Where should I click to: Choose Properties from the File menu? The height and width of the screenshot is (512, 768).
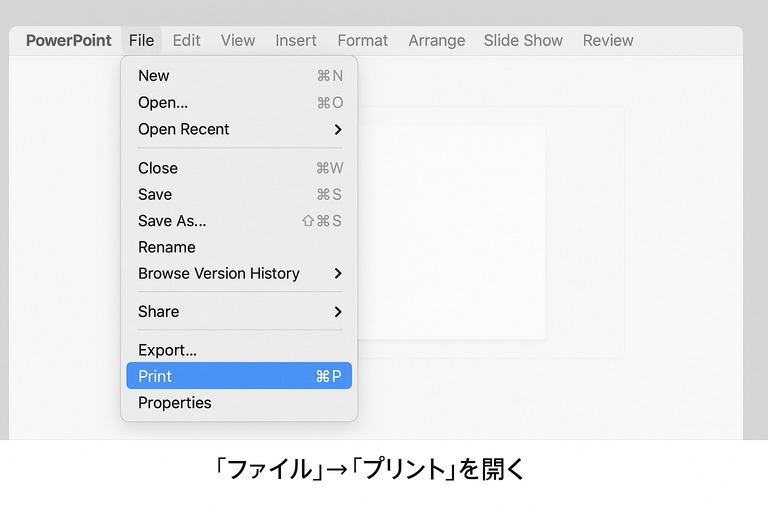239,403
